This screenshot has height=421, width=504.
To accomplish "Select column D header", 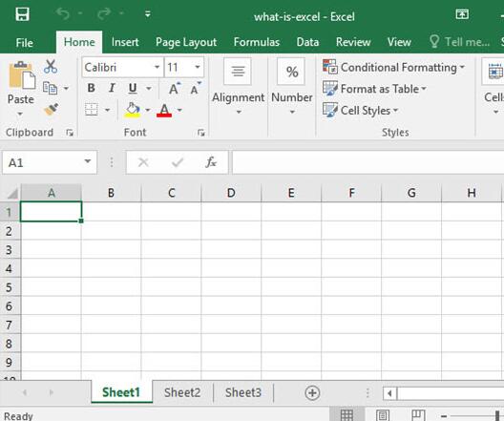I will [231, 193].
